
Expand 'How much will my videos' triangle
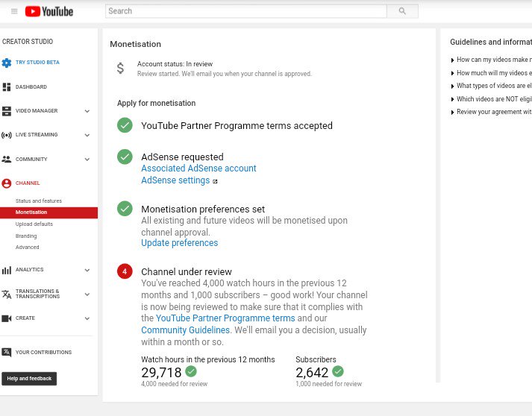coord(453,73)
